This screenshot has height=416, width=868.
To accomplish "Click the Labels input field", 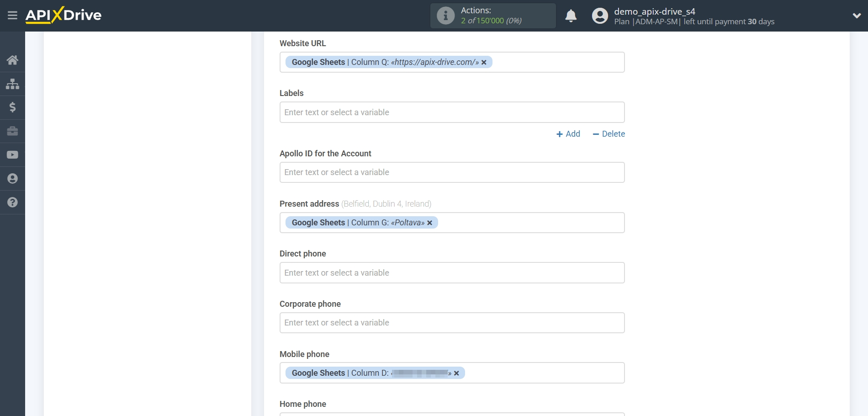I will point(452,112).
